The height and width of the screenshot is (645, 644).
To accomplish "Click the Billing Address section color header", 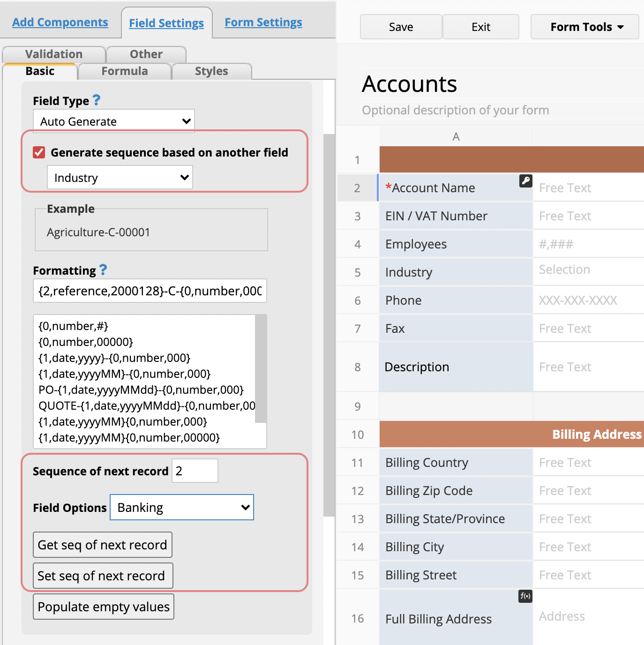I will coord(511,434).
